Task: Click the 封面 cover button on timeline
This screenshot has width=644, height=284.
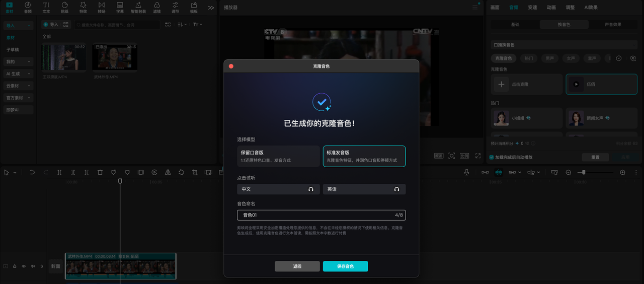Action: tap(55, 266)
